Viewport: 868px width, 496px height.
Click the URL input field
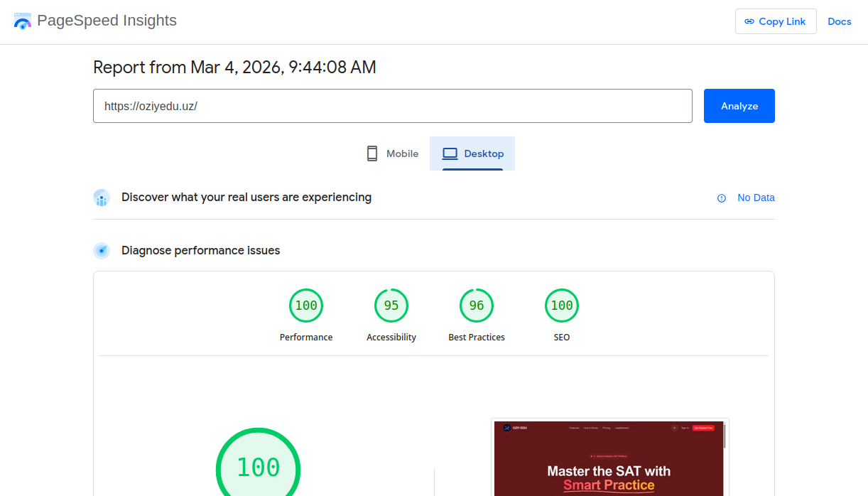coord(392,106)
